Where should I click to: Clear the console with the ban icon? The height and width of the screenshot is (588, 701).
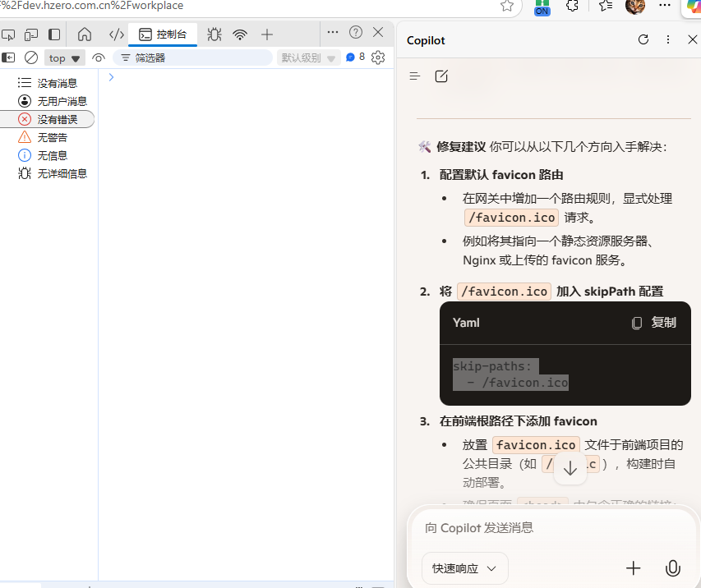coord(31,57)
